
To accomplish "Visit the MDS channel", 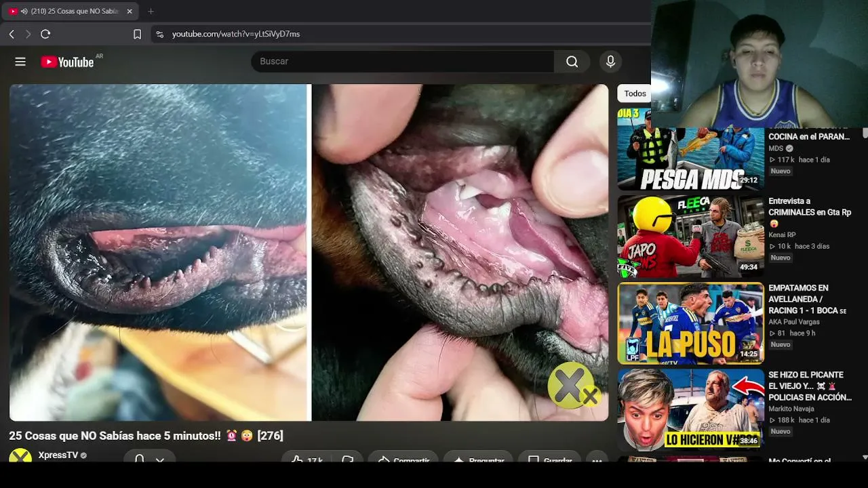I will (776, 148).
